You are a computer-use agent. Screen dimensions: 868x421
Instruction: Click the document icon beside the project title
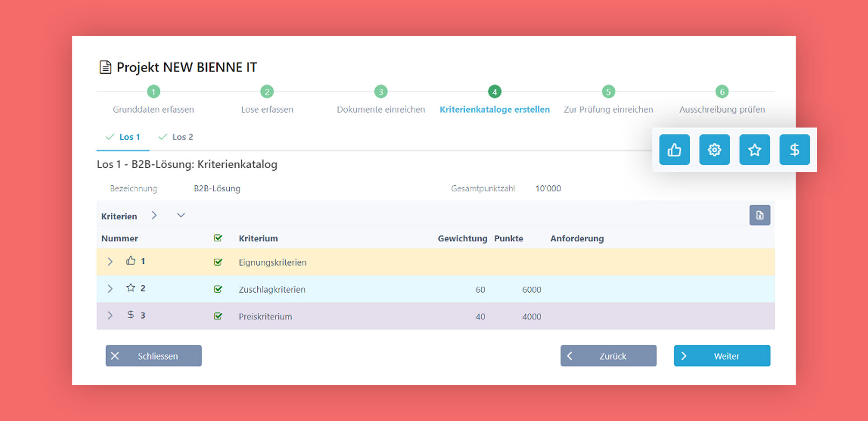tap(105, 67)
